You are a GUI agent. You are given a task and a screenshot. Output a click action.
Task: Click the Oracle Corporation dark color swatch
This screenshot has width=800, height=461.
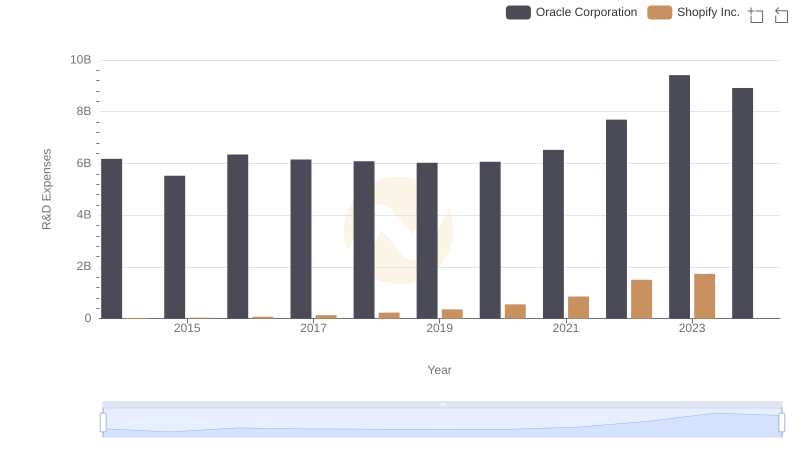(x=518, y=12)
